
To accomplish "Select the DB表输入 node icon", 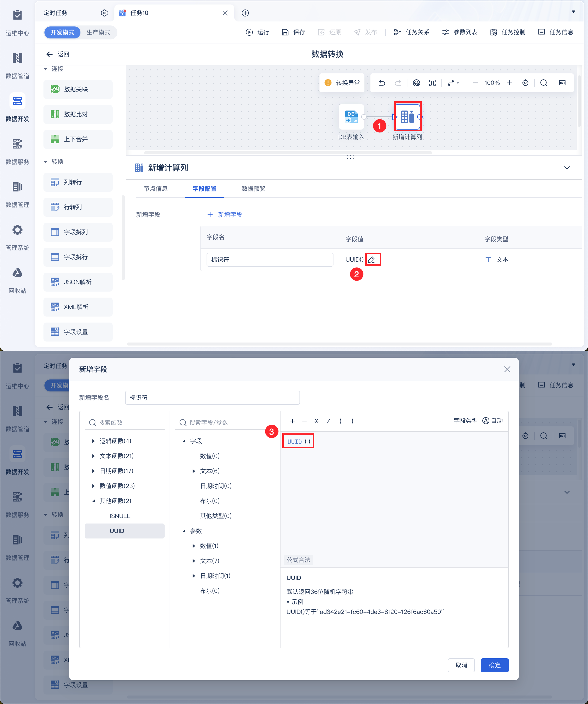I will pyautogui.click(x=351, y=117).
